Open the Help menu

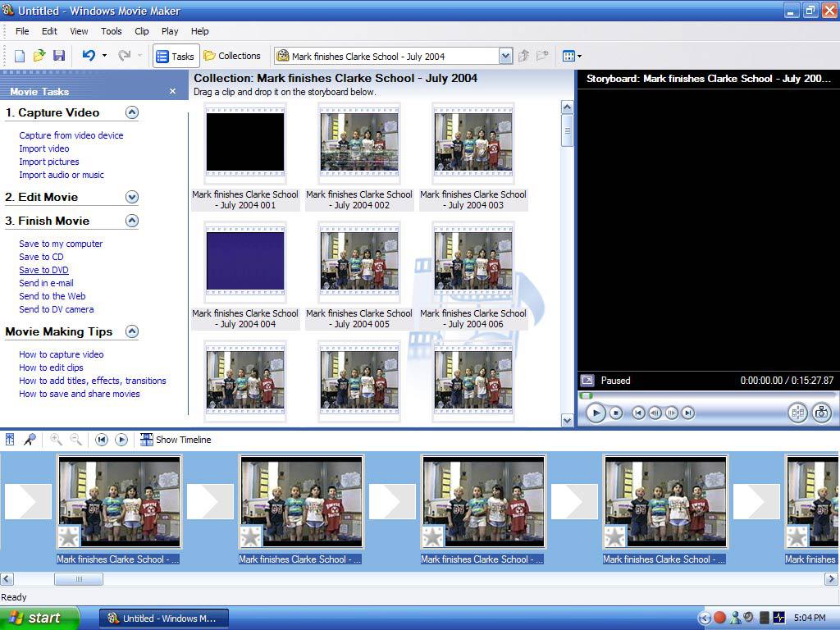pyautogui.click(x=200, y=31)
